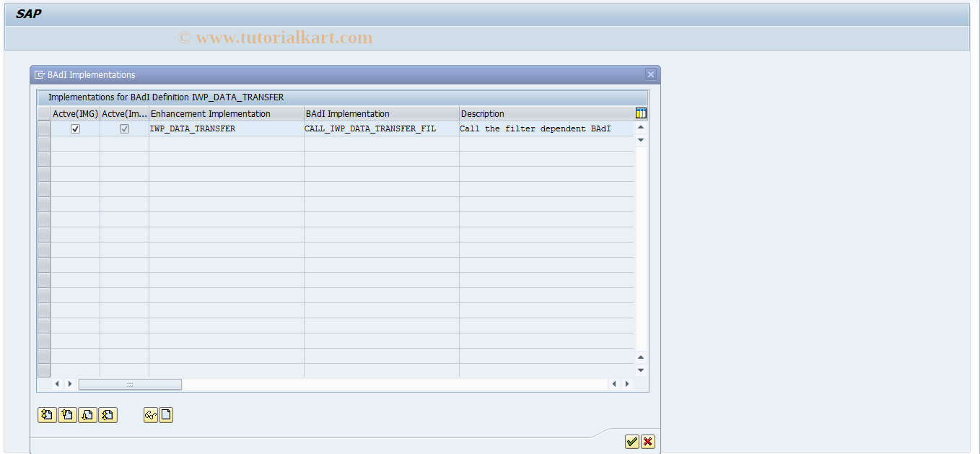The width and height of the screenshot is (980, 454).
Task: Select 'Call the filter dependent BAdI' cell
Action: pyautogui.click(x=546, y=128)
